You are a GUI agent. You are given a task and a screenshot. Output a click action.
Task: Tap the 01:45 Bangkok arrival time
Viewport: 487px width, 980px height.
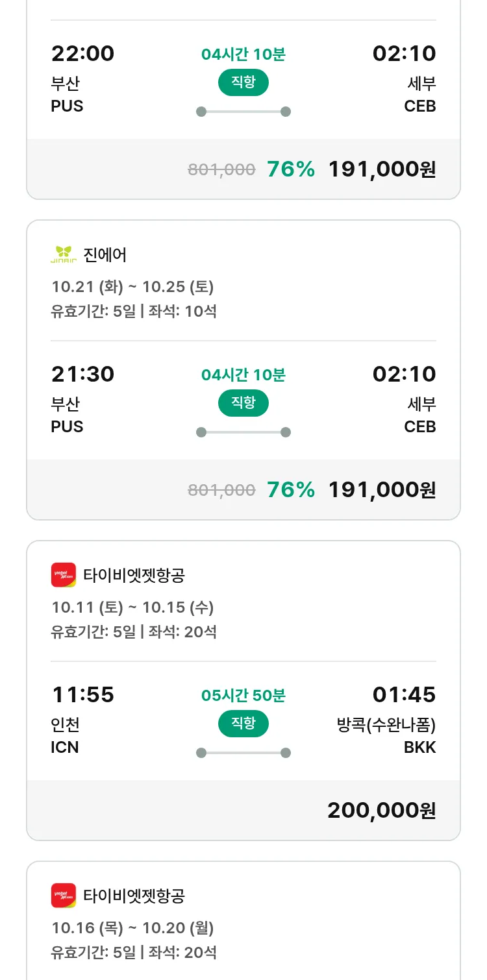(404, 694)
